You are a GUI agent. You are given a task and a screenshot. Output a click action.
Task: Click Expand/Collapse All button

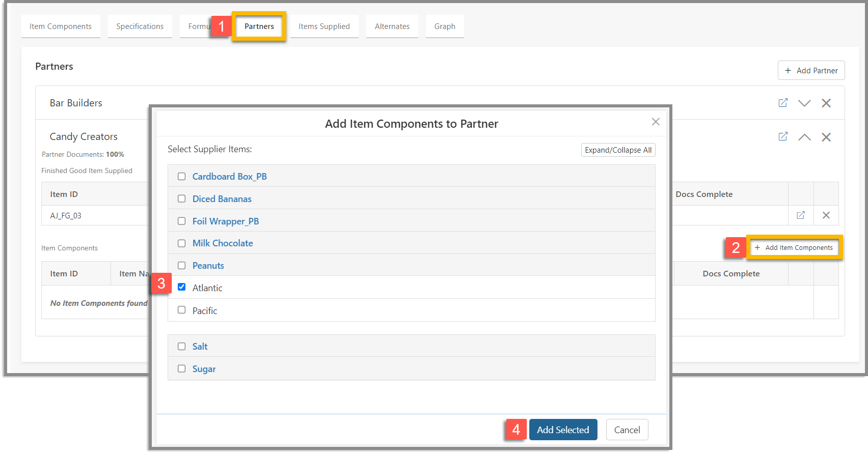[x=618, y=150]
